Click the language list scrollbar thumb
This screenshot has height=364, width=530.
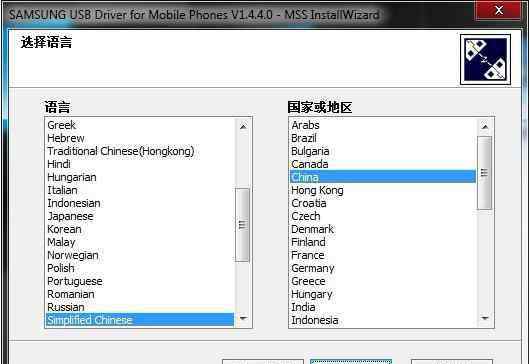(242, 225)
